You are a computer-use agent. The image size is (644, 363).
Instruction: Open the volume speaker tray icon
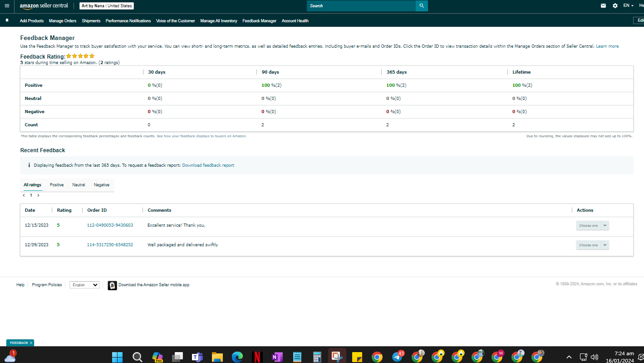tap(595, 357)
